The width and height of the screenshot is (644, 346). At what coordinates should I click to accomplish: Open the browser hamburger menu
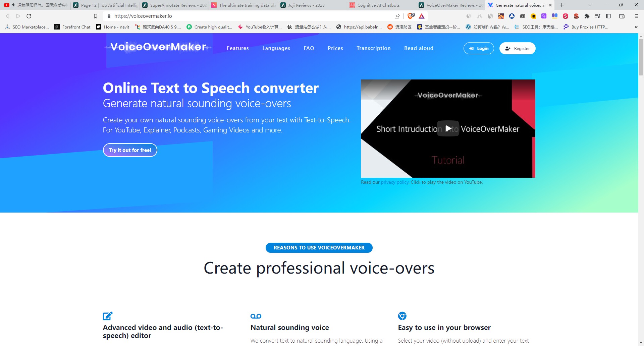coord(636,16)
